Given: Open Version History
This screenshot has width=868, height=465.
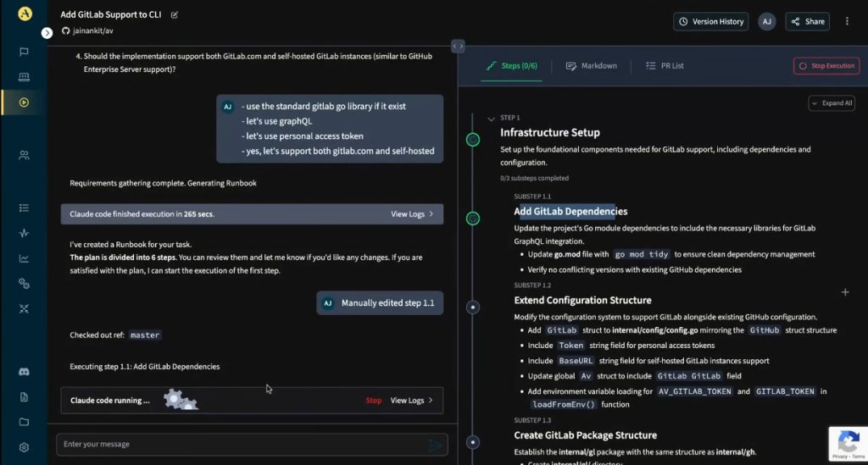Looking at the screenshot, I should [x=709, y=21].
